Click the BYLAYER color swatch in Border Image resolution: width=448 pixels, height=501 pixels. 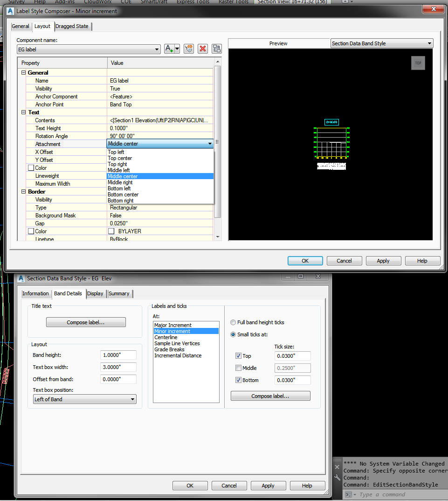[111, 231]
